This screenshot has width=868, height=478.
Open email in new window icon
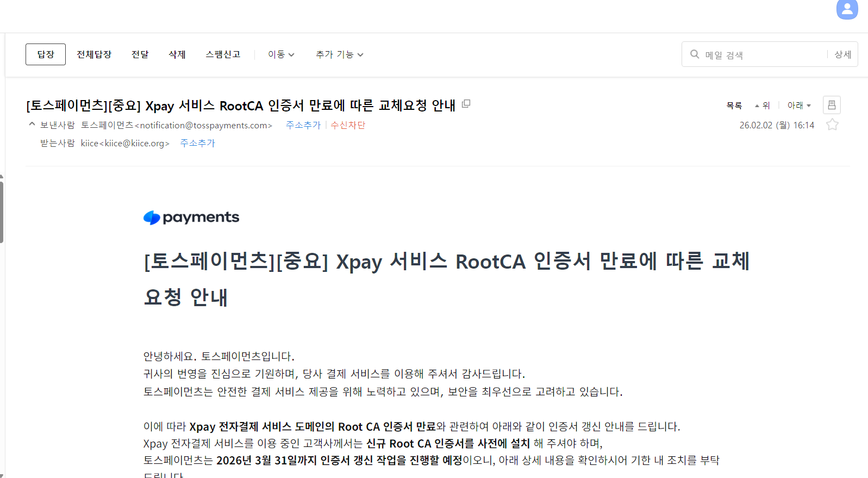coord(466,104)
